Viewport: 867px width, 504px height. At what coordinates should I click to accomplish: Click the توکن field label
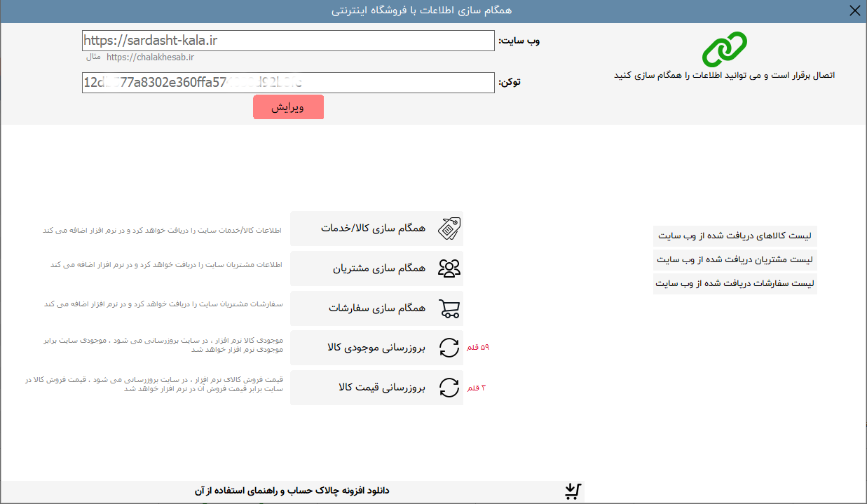(x=510, y=83)
